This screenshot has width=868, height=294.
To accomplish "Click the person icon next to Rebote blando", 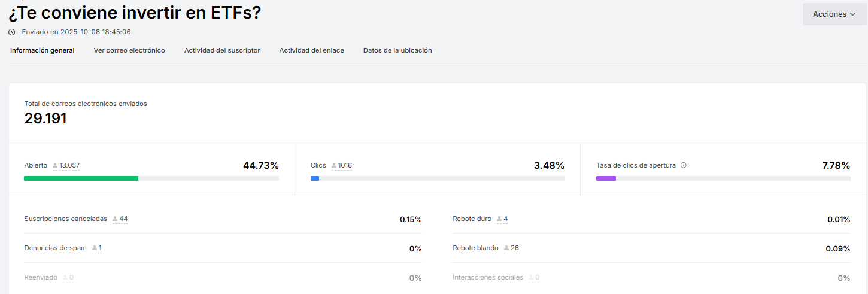I will (x=506, y=248).
